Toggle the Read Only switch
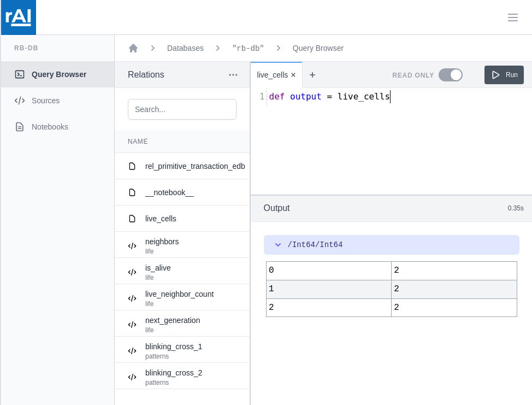Viewport: 532px width, 405px height. coord(451,75)
